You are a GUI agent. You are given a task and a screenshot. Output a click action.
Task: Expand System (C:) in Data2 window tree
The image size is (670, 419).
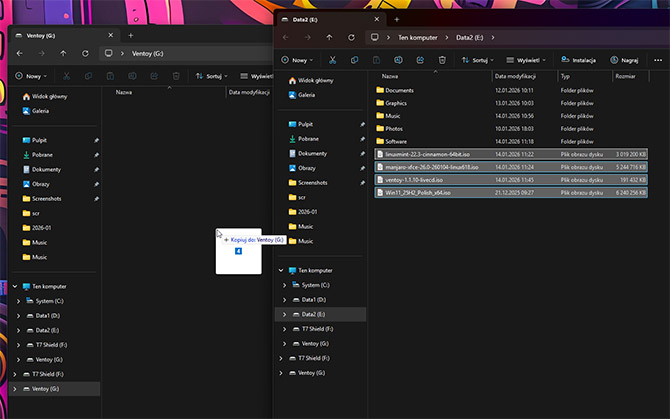click(x=285, y=285)
